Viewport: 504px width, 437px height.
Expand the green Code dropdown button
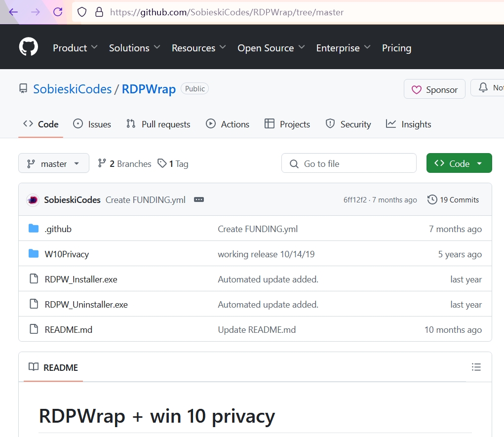pos(459,163)
